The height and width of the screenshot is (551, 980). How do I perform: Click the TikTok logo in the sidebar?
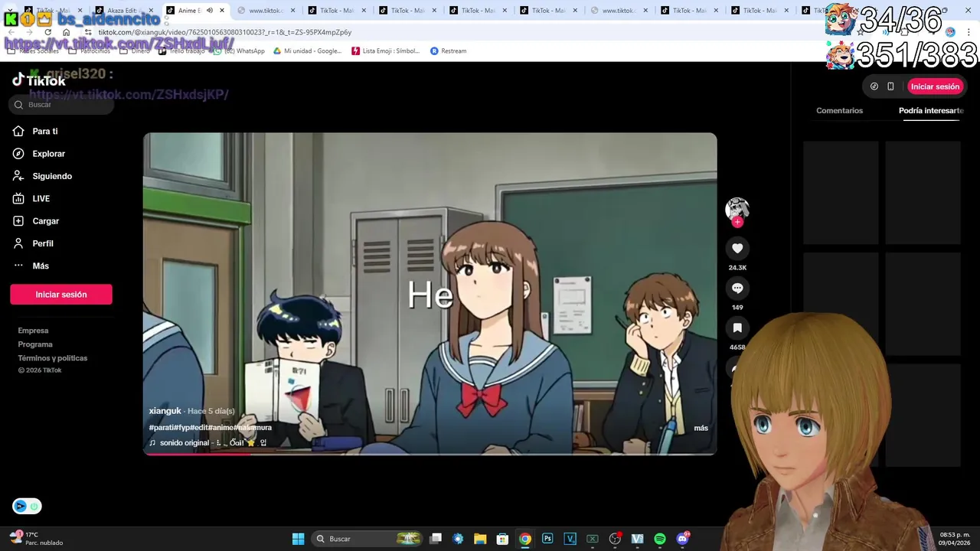tap(38, 80)
